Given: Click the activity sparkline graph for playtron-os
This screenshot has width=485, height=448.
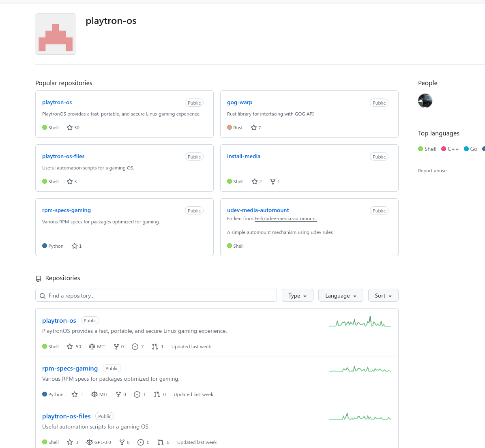Looking at the screenshot, I should tap(360, 322).
